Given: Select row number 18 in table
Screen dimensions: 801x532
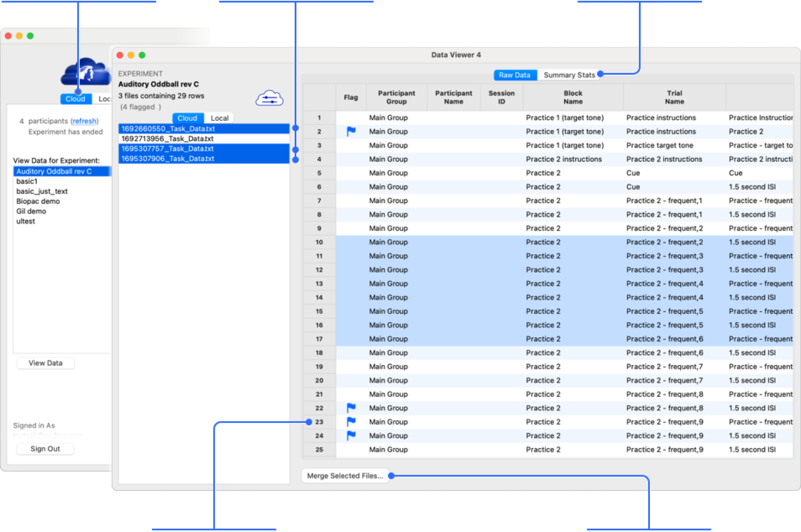Looking at the screenshot, I should click(319, 353).
